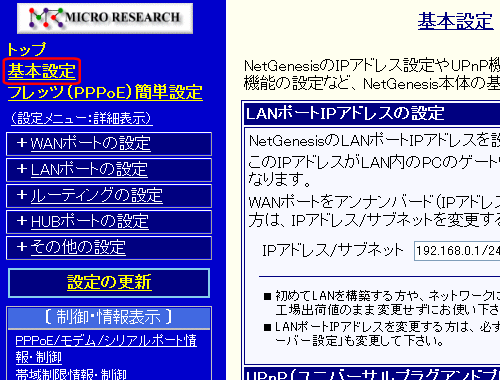
Task: Switch to 設定メニュー:詳細表示 view
Action: pos(82,118)
